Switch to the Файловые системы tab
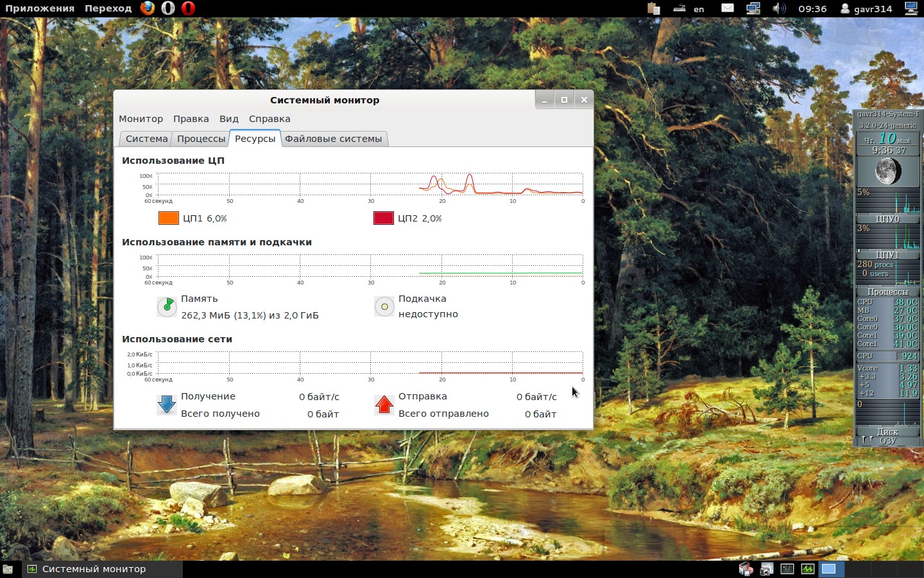This screenshot has height=578, width=924. click(x=333, y=139)
